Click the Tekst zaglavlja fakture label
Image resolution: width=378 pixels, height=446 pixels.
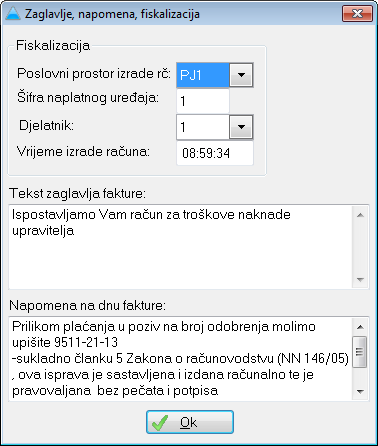[x=77, y=193]
